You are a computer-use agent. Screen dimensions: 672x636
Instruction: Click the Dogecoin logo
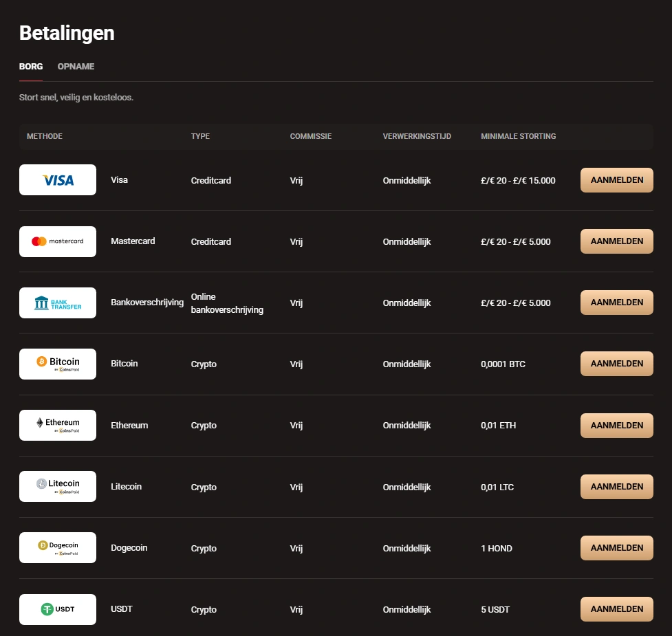[x=58, y=547]
